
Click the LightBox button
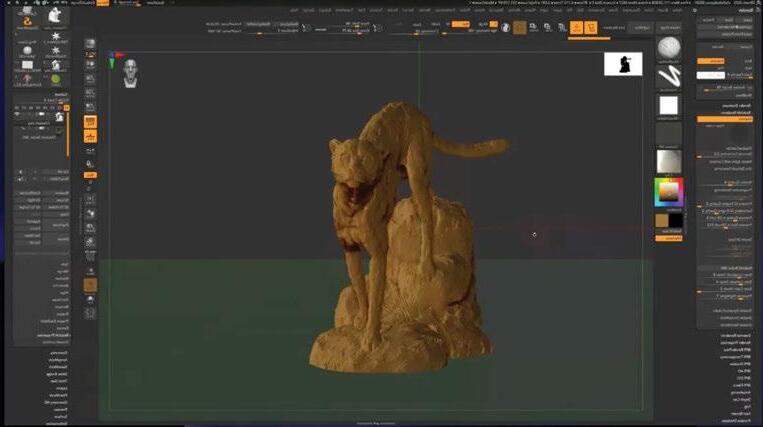pyautogui.click(x=641, y=28)
